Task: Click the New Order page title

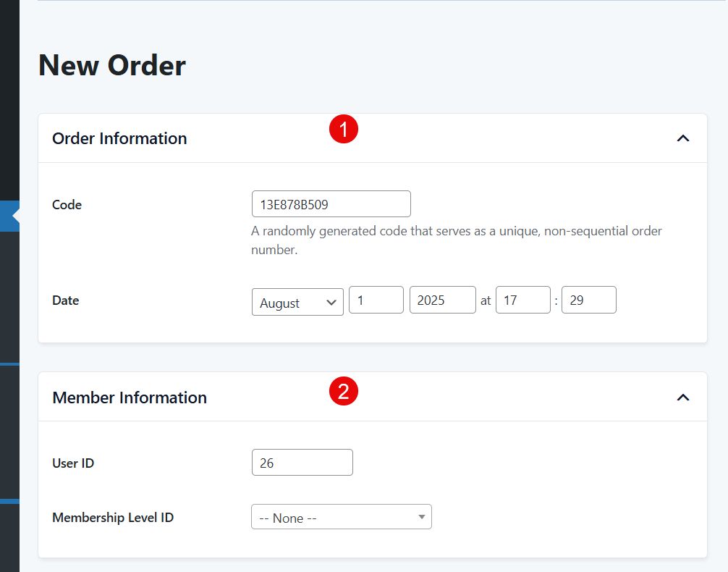Action: click(x=112, y=65)
